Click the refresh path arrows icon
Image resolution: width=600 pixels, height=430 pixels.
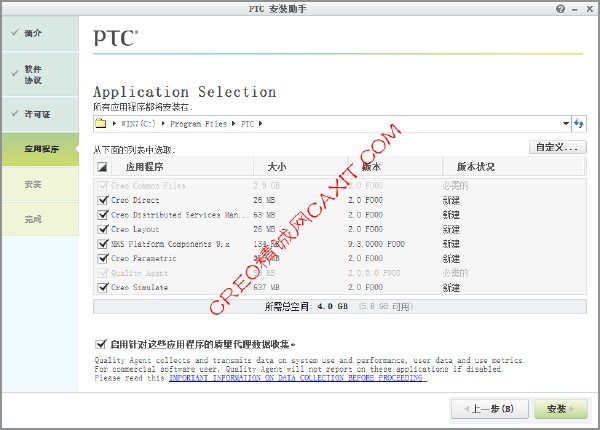(579, 123)
